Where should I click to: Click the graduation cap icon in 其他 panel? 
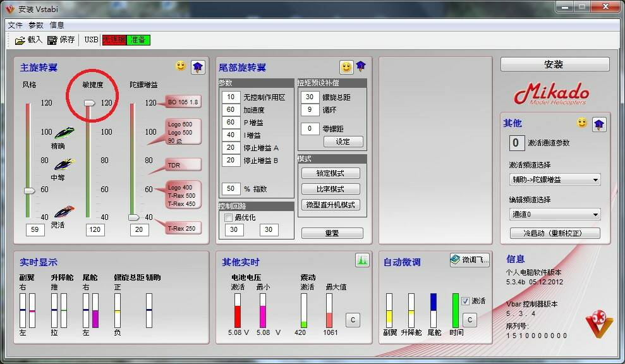(x=598, y=124)
